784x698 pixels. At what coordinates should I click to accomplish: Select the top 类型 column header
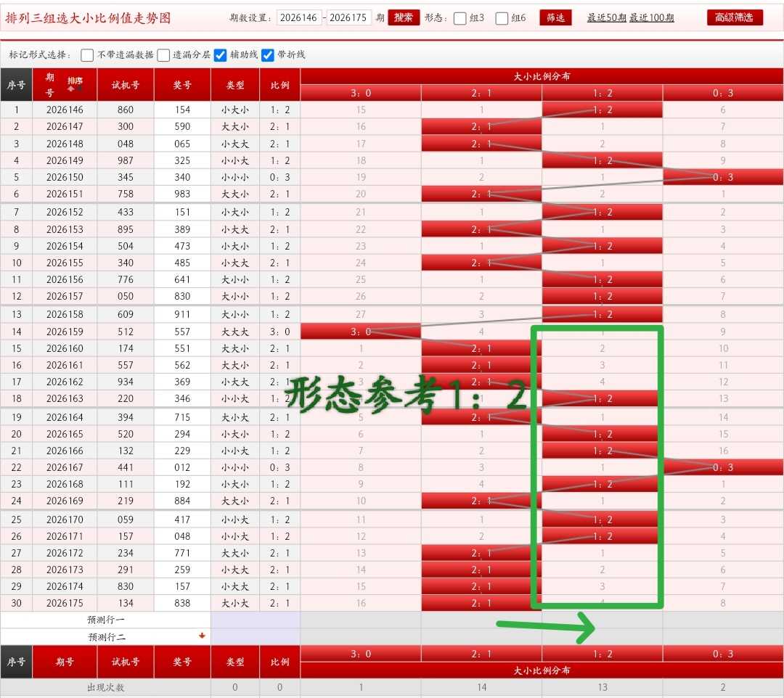[x=235, y=85]
